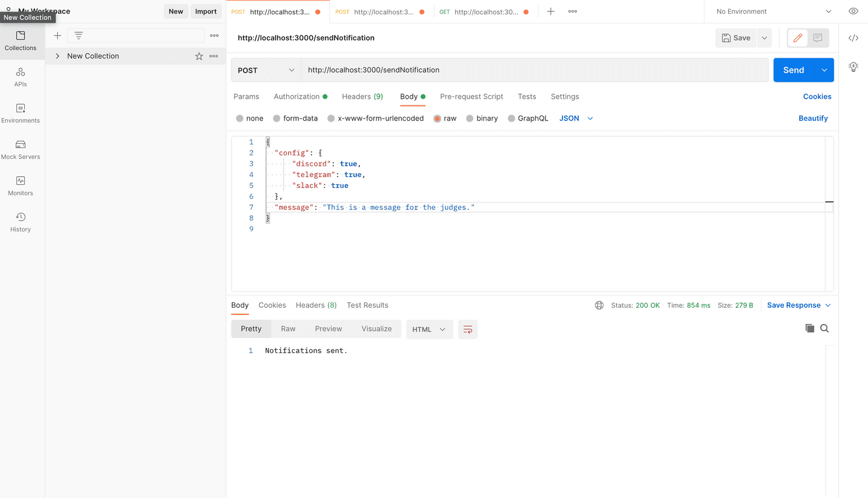
Task: Switch to the Preview response view
Action: pos(329,329)
